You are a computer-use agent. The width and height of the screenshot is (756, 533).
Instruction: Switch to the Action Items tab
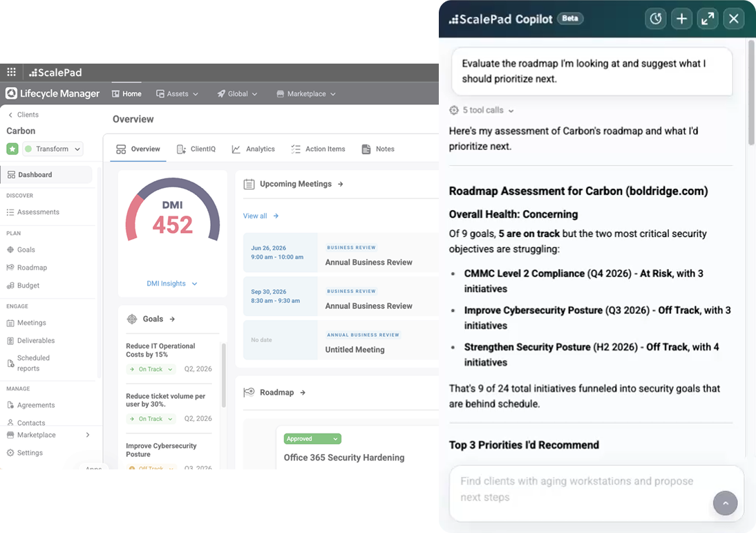click(x=318, y=149)
